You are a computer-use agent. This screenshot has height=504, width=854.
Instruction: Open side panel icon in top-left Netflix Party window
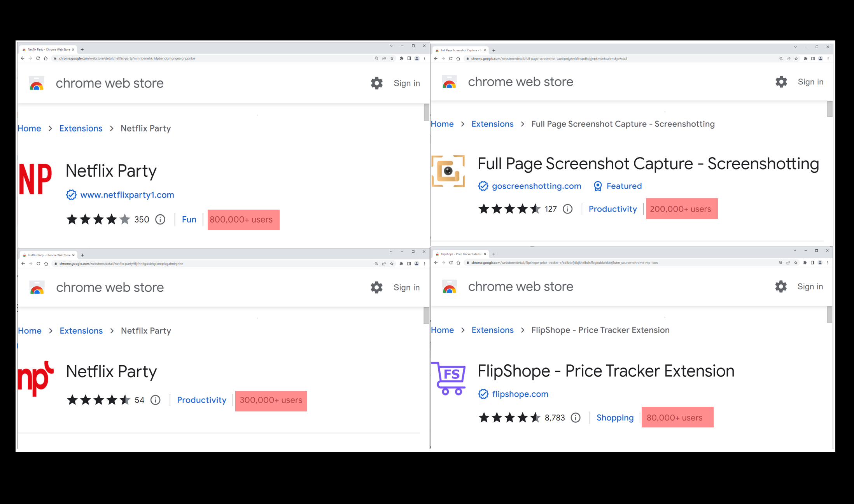pyautogui.click(x=409, y=58)
